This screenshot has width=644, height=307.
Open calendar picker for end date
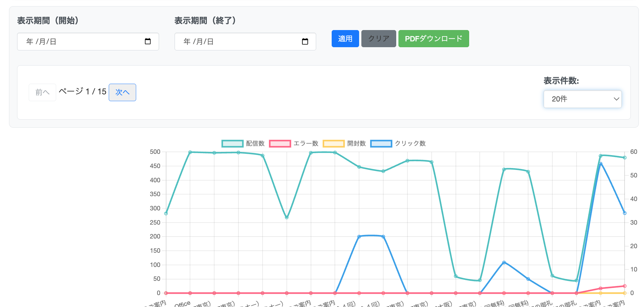click(305, 41)
